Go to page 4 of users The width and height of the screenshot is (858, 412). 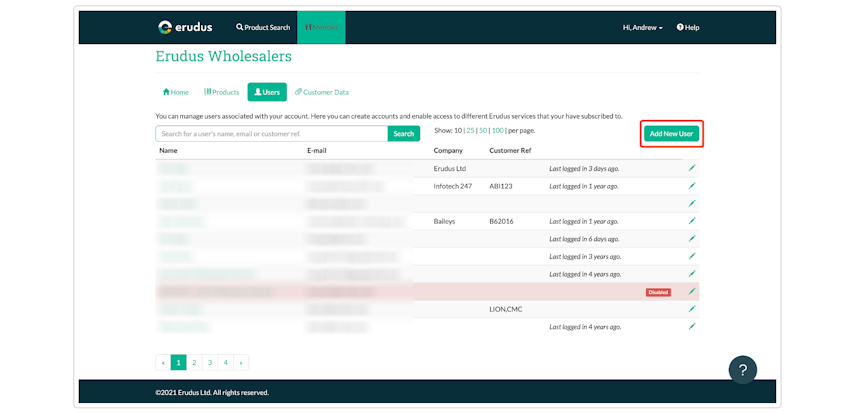point(225,362)
